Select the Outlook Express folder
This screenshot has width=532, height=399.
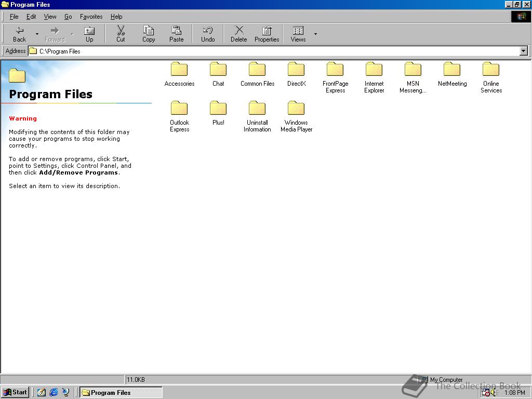(x=179, y=117)
